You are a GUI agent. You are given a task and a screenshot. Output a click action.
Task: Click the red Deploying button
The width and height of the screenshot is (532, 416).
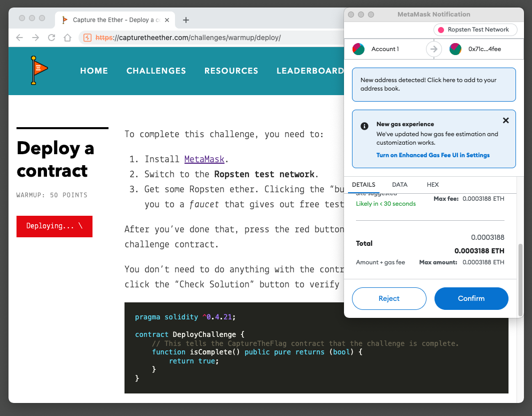(54, 226)
